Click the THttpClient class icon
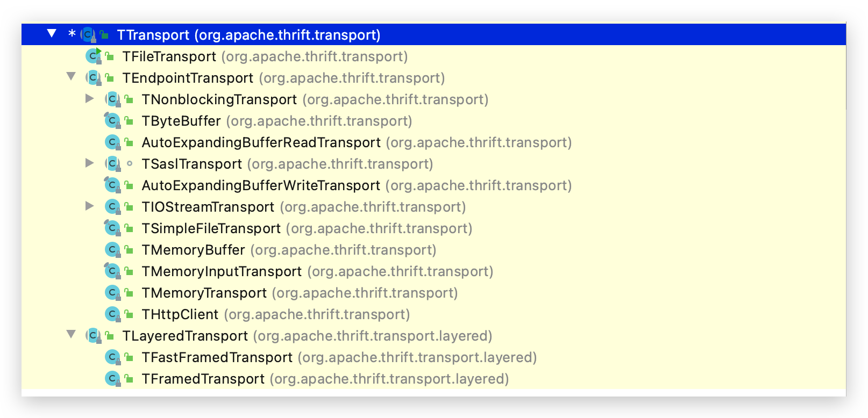 tap(112, 313)
